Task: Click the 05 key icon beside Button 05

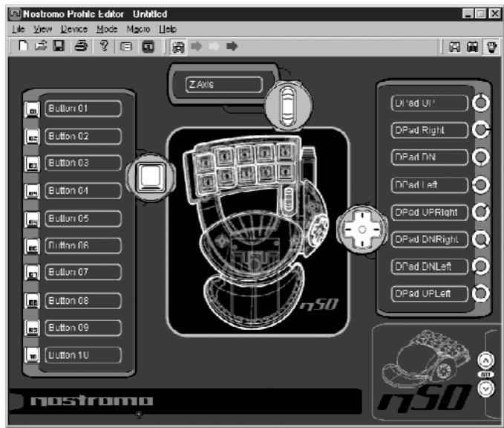Action: [x=32, y=219]
